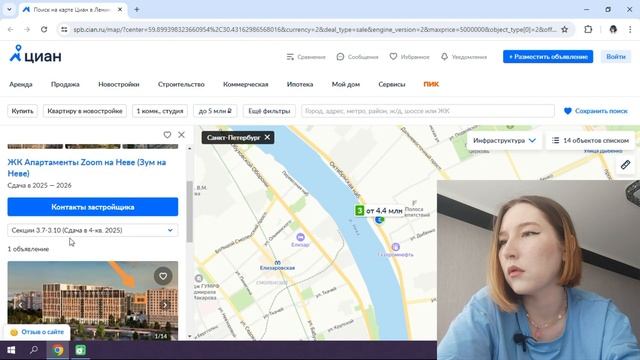
Task: Click the Циан logo
Action: [x=35, y=54]
